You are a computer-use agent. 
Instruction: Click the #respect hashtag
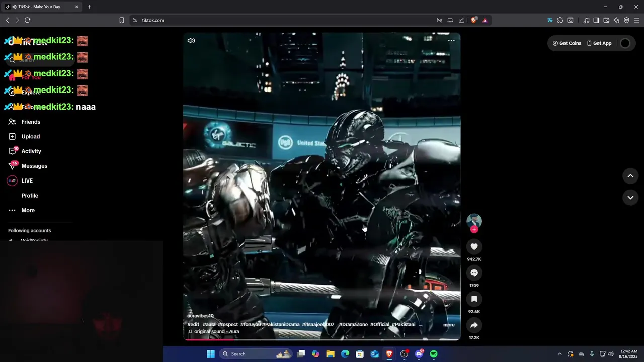228,325
